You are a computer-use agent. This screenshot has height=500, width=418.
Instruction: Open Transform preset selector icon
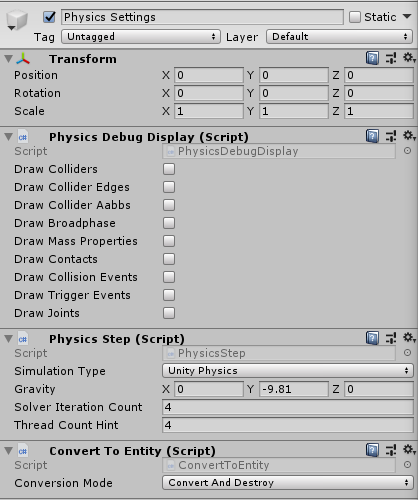(391, 58)
